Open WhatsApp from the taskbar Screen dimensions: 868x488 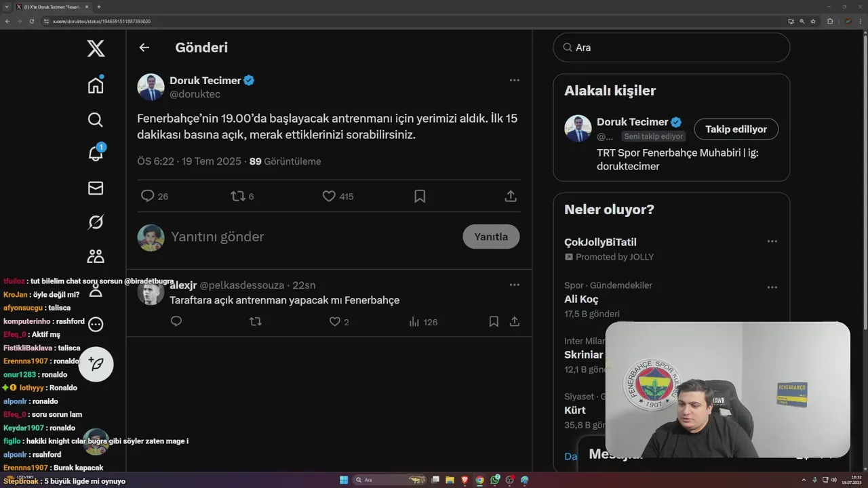[x=495, y=480]
